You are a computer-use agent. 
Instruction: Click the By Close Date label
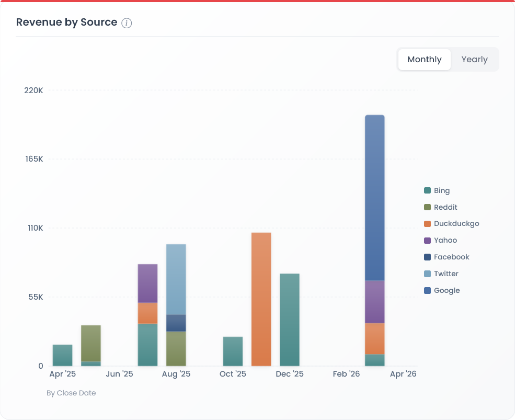(71, 393)
